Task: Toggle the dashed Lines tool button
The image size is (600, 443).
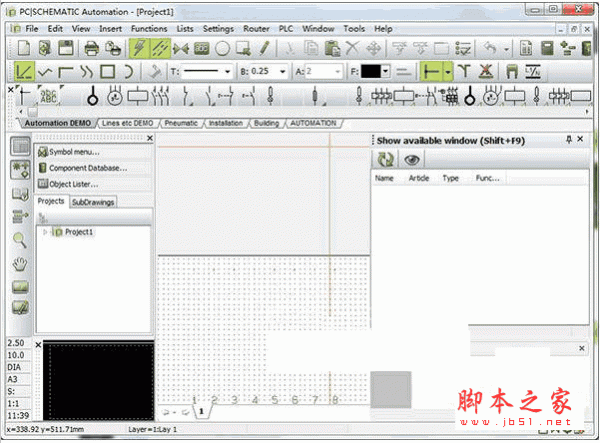Action: pyautogui.click(x=160, y=49)
